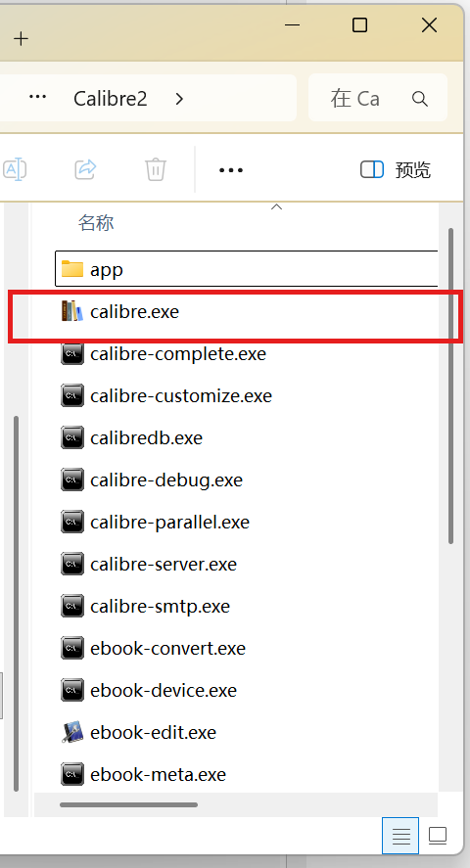This screenshot has width=470, height=868.
Task: Minimize the File Explorer window
Action: tap(292, 24)
